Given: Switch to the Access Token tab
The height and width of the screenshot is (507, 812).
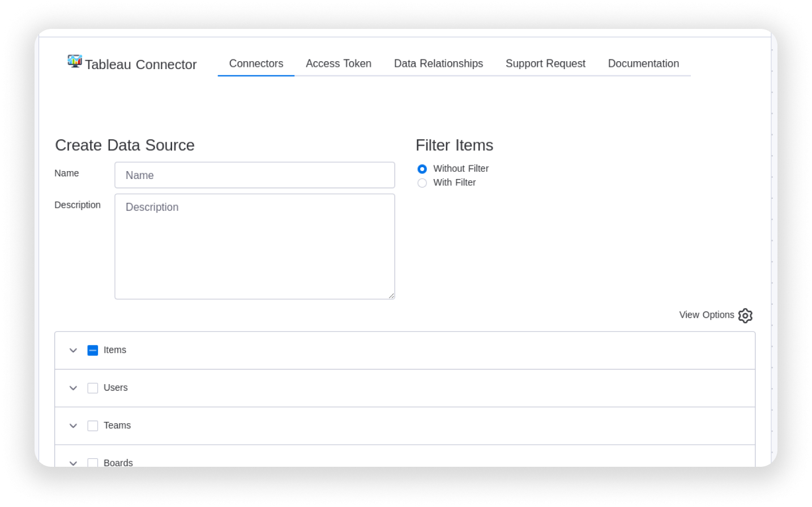Looking at the screenshot, I should click(x=338, y=63).
